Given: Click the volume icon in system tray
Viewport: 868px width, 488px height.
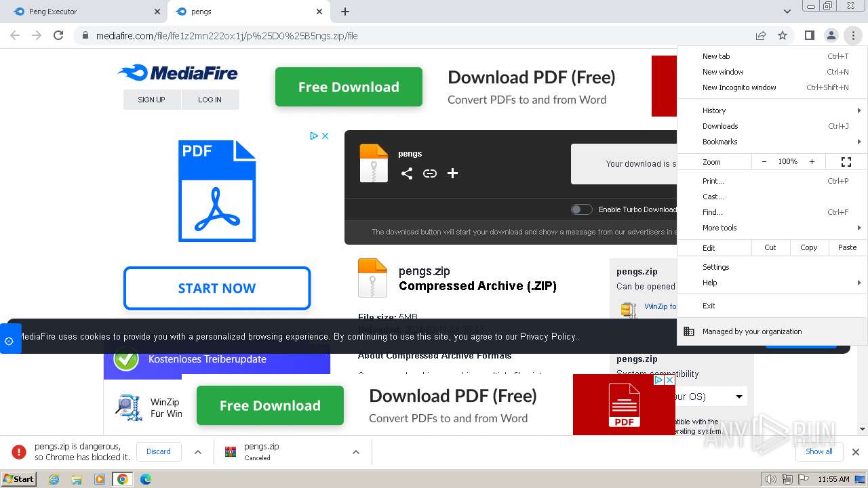Looking at the screenshot, I should 771,479.
